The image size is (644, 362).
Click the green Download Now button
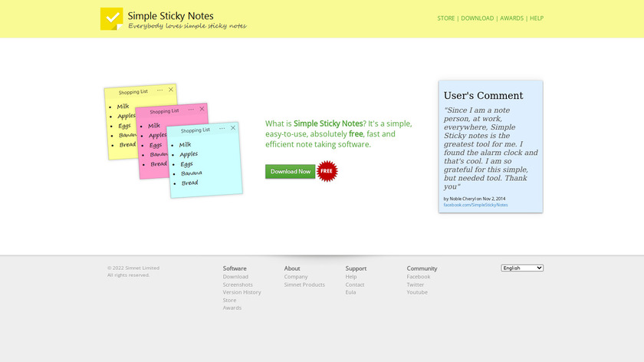pos(291,171)
